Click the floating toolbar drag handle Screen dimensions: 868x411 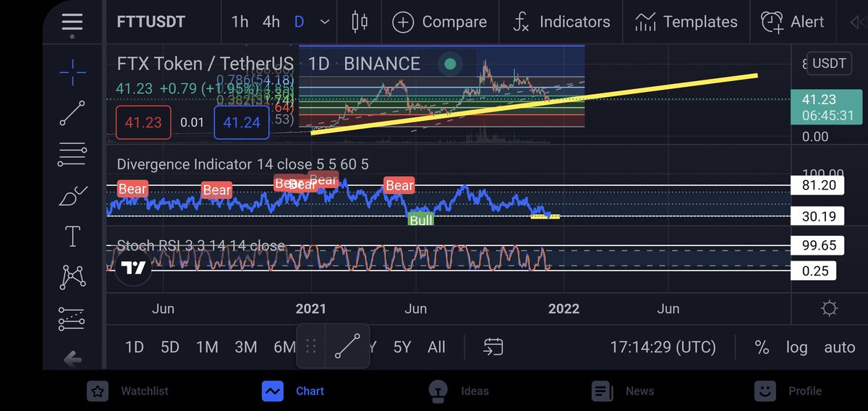coord(311,347)
